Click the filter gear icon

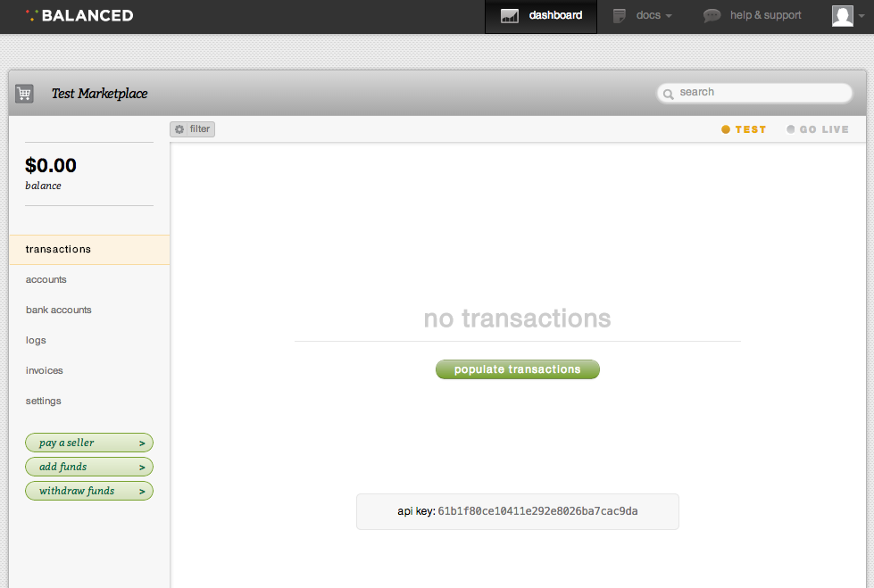[179, 129]
